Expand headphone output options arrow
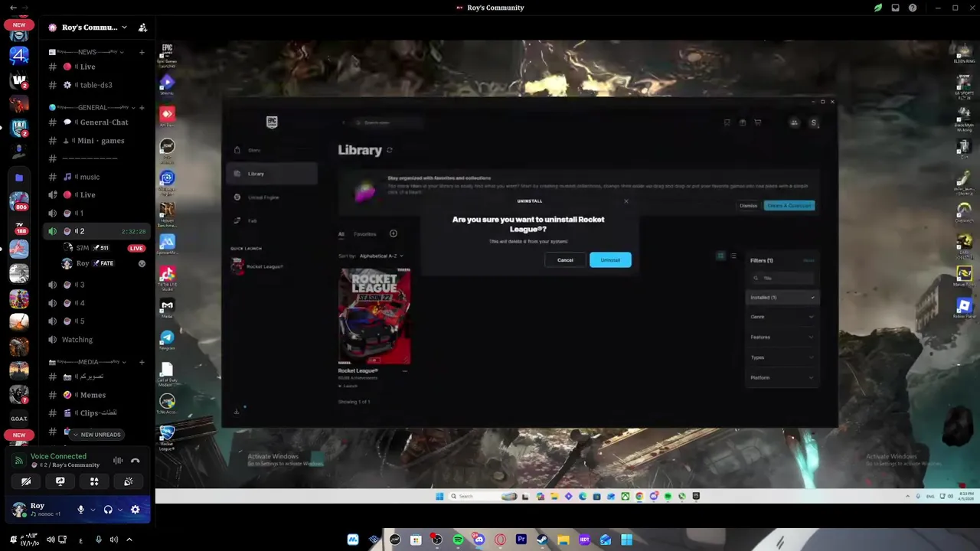Screen dimensions: 980x551 [x=120, y=510]
